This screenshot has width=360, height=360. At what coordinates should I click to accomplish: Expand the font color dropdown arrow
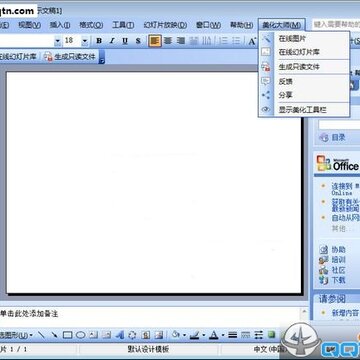tap(223, 335)
